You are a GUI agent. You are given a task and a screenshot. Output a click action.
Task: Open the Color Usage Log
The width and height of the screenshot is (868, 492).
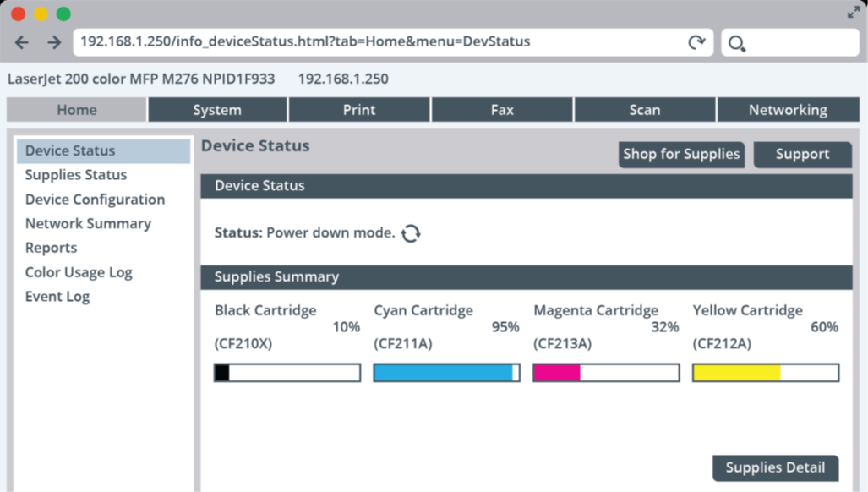tap(79, 272)
